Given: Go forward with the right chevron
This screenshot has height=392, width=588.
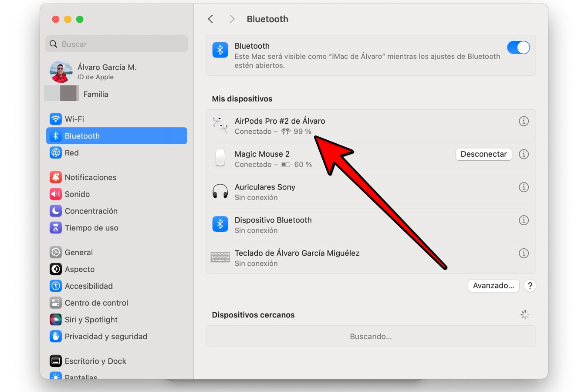Looking at the screenshot, I should [x=232, y=19].
